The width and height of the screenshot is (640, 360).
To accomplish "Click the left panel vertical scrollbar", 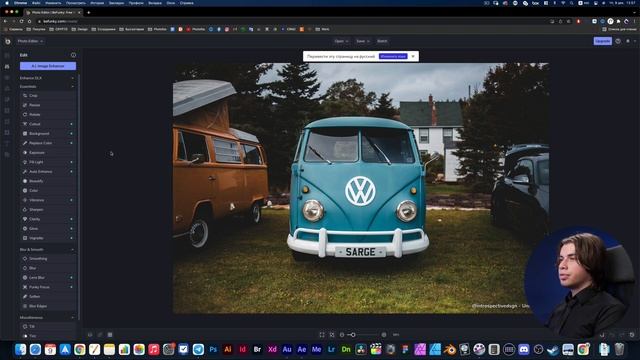I will coord(79,196).
